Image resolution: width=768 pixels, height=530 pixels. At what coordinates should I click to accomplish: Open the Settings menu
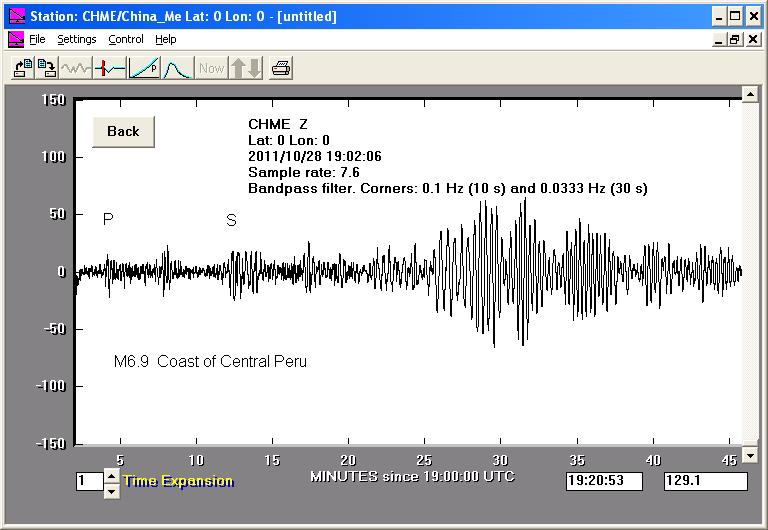(77, 40)
